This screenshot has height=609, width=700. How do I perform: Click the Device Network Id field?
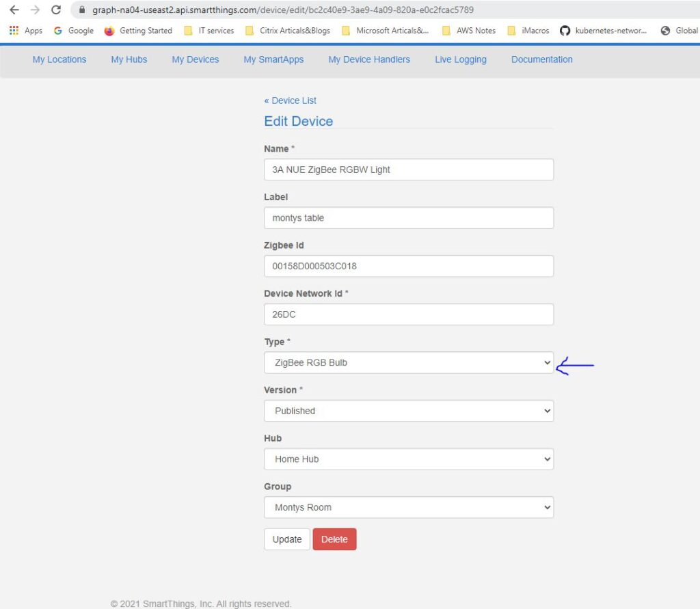pyautogui.click(x=409, y=314)
